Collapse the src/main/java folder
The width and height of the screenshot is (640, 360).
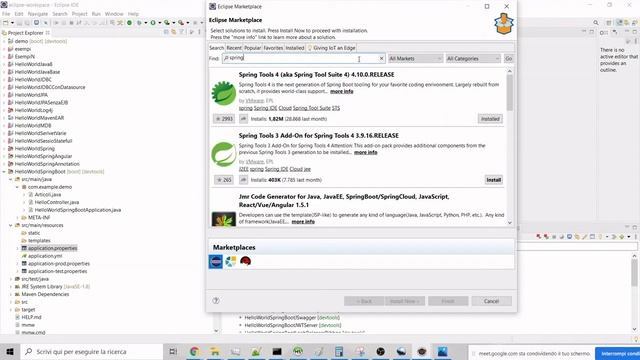click(x=11, y=179)
